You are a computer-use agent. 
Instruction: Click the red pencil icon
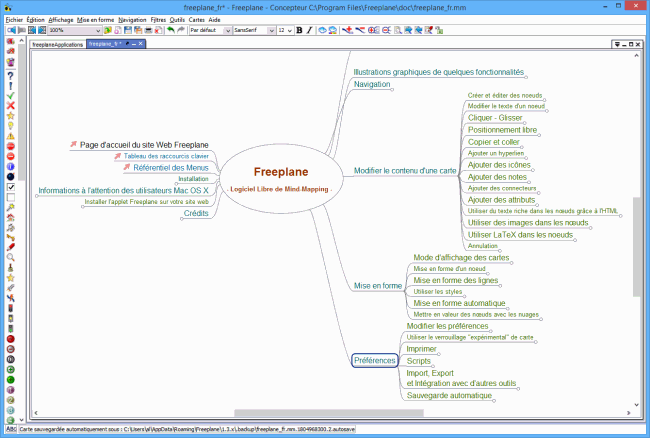coord(11,247)
